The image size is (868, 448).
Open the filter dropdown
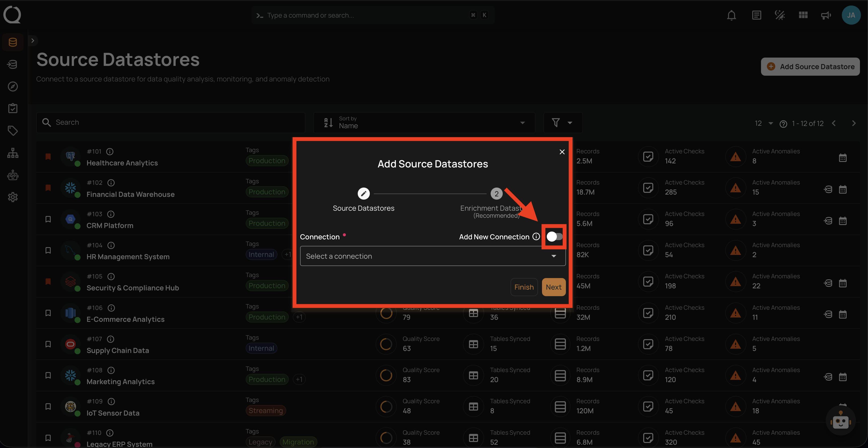pyautogui.click(x=562, y=122)
